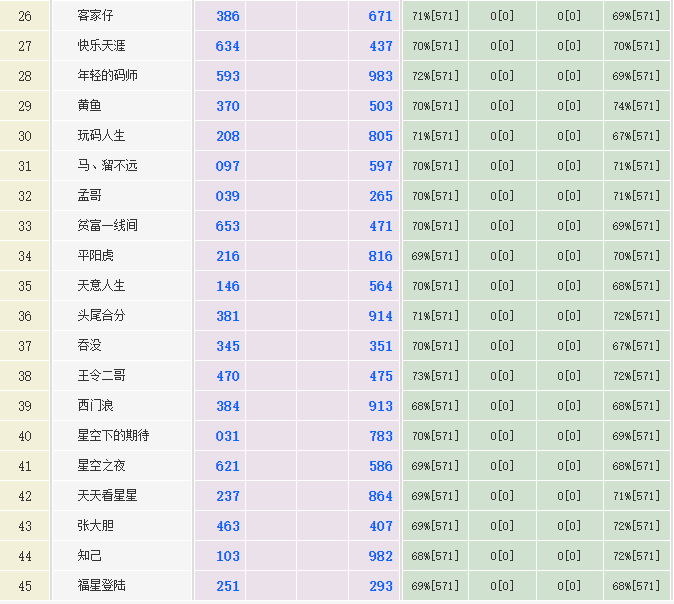The width and height of the screenshot is (674, 604).
Task: Select the blue number 983
Action: coord(381,76)
